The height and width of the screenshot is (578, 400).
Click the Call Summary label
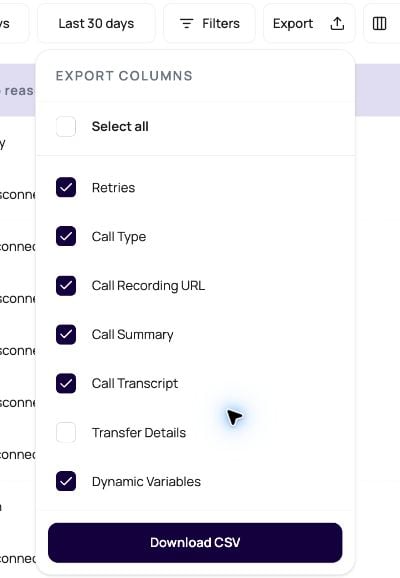coord(133,335)
